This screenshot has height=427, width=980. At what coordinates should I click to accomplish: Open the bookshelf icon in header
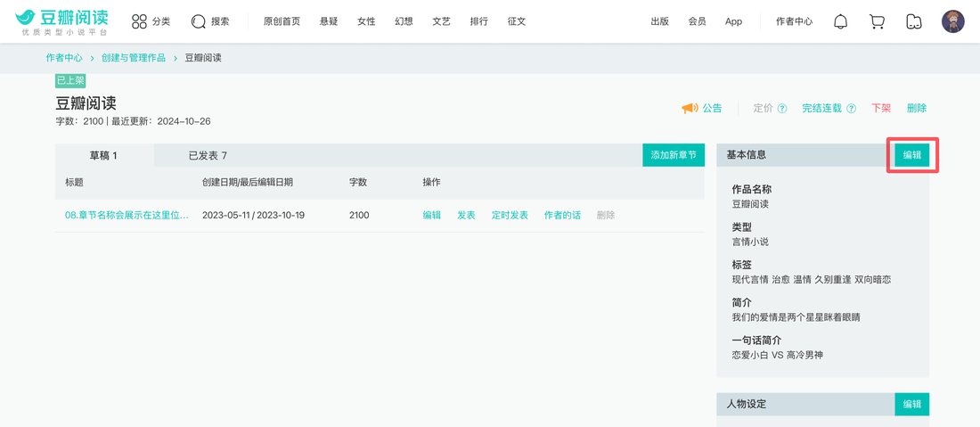(914, 21)
